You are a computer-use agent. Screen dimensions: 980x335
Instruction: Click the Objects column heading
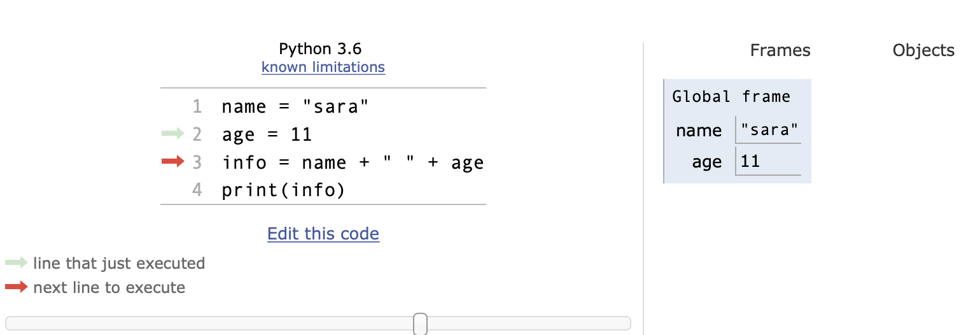click(x=923, y=50)
